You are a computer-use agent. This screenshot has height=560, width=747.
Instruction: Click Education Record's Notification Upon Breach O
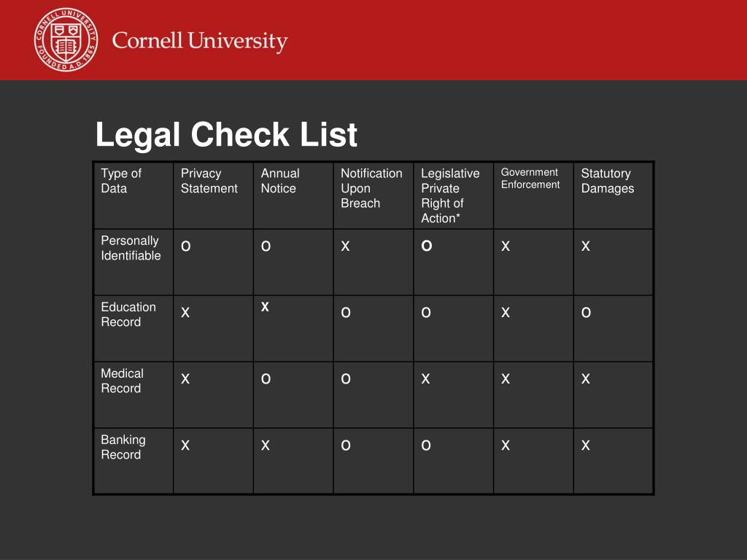click(346, 312)
